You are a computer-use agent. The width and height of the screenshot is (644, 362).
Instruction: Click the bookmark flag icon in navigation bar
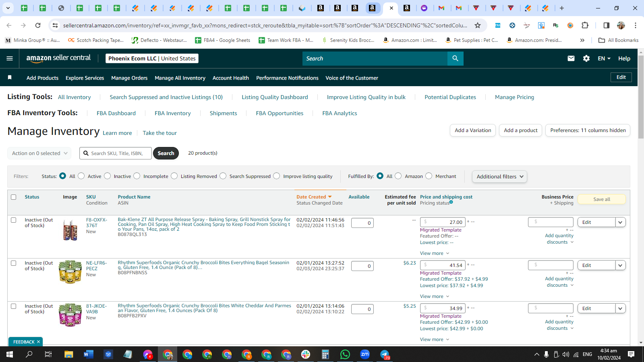[x=10, y=77]
